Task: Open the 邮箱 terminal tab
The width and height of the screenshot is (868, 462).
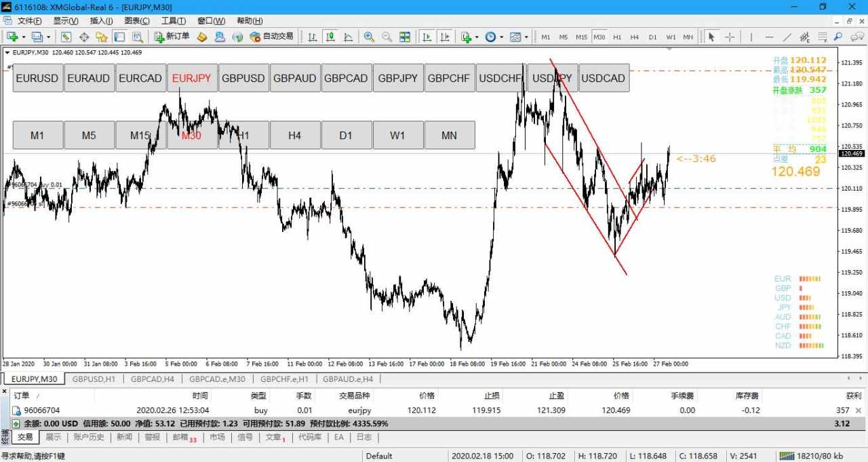Action: pos(180,438)
